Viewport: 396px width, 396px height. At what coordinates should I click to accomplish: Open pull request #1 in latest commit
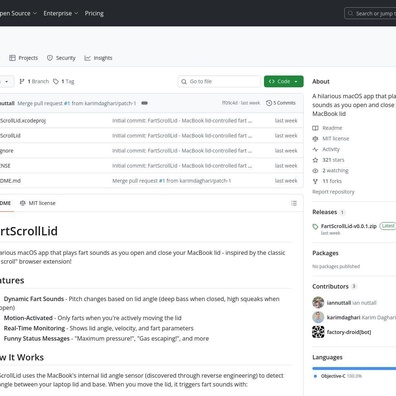(67, 103)
